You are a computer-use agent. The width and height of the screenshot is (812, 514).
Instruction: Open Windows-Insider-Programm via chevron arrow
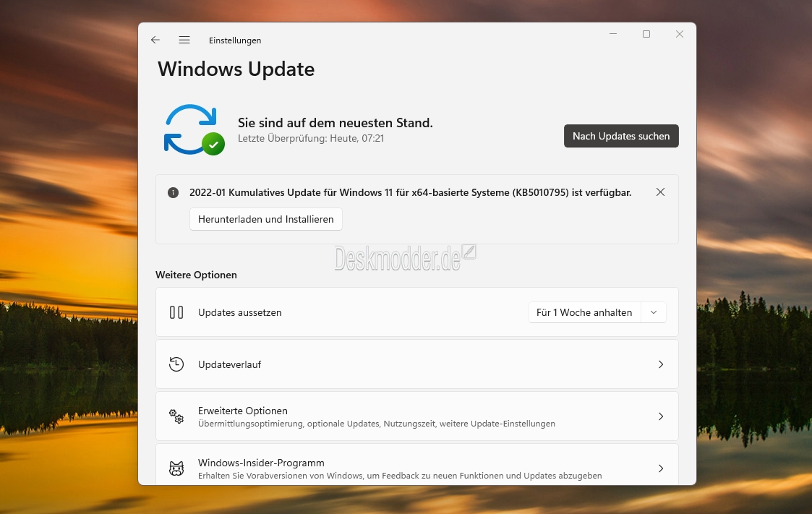click(x=660, y=468)
